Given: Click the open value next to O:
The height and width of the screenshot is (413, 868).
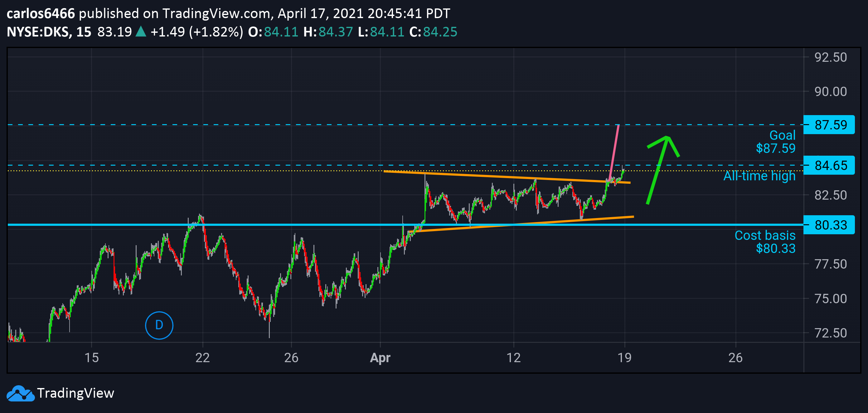Looking at the screenshot, I should [281, 32].
